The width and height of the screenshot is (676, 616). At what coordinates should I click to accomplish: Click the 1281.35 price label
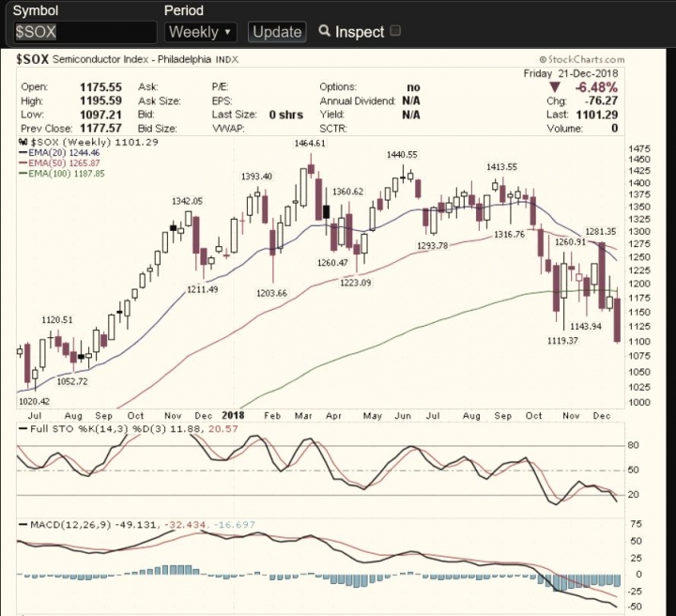click(x=601, y=232)
